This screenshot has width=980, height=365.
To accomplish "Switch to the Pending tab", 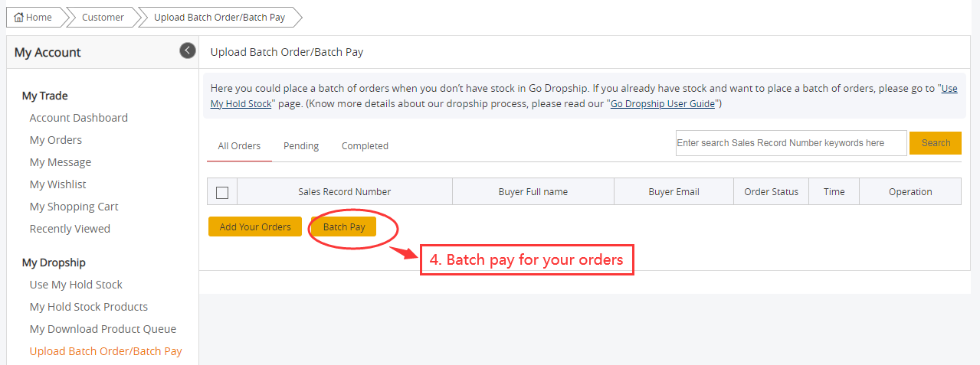I will point(301,146).
